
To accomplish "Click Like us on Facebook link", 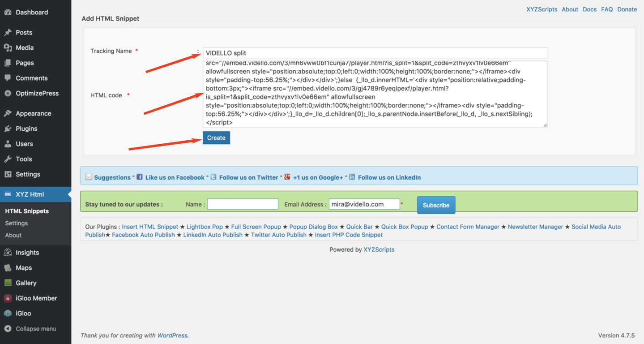I will pos(175,177).
